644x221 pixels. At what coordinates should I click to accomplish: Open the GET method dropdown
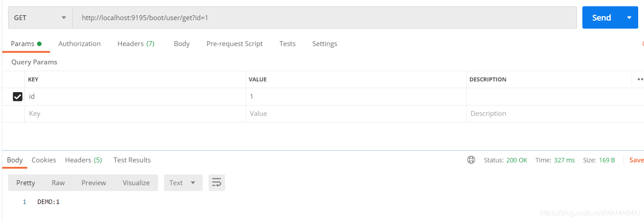(x=40, y=18)
